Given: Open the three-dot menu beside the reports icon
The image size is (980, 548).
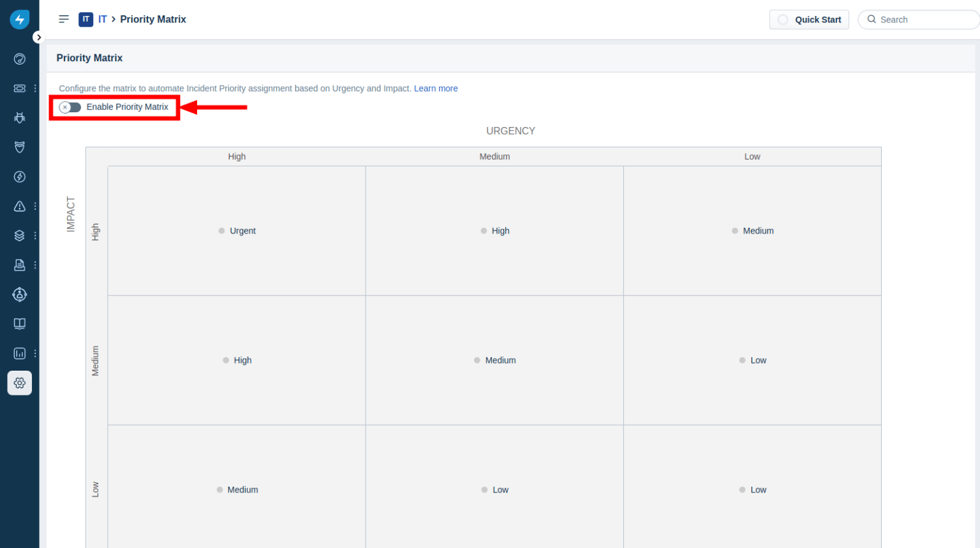Looking at the screenshot, I should [35, 353].
